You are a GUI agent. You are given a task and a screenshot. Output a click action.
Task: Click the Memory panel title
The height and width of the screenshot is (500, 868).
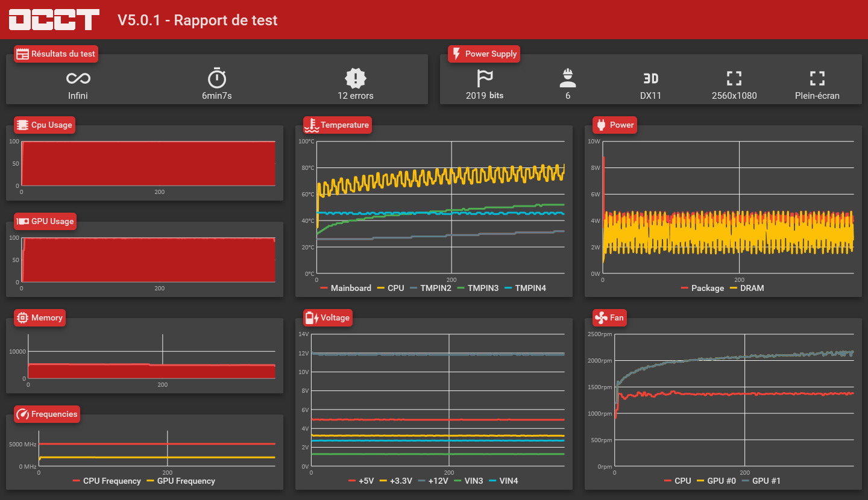(x=40, y=318)
